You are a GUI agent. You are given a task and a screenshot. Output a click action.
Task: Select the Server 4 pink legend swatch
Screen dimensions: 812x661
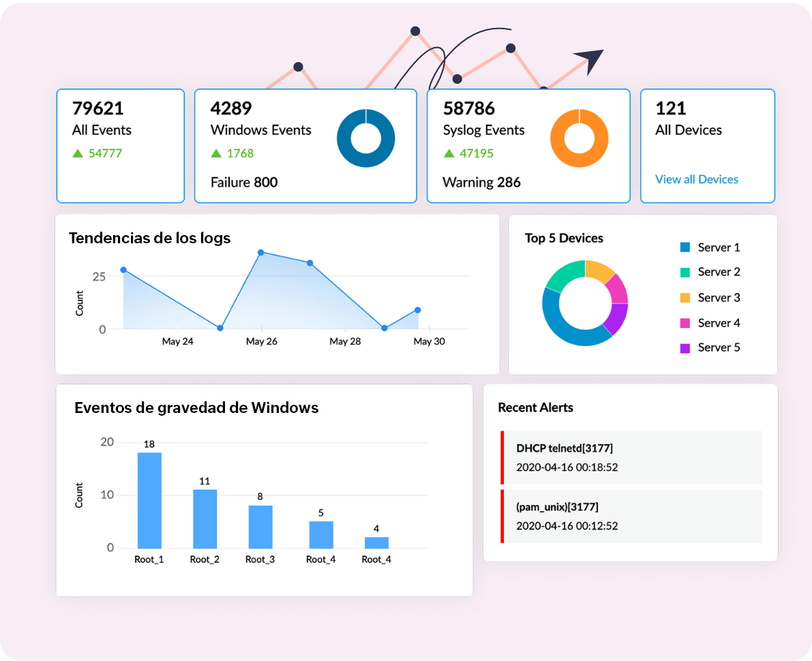pos(685,323)
